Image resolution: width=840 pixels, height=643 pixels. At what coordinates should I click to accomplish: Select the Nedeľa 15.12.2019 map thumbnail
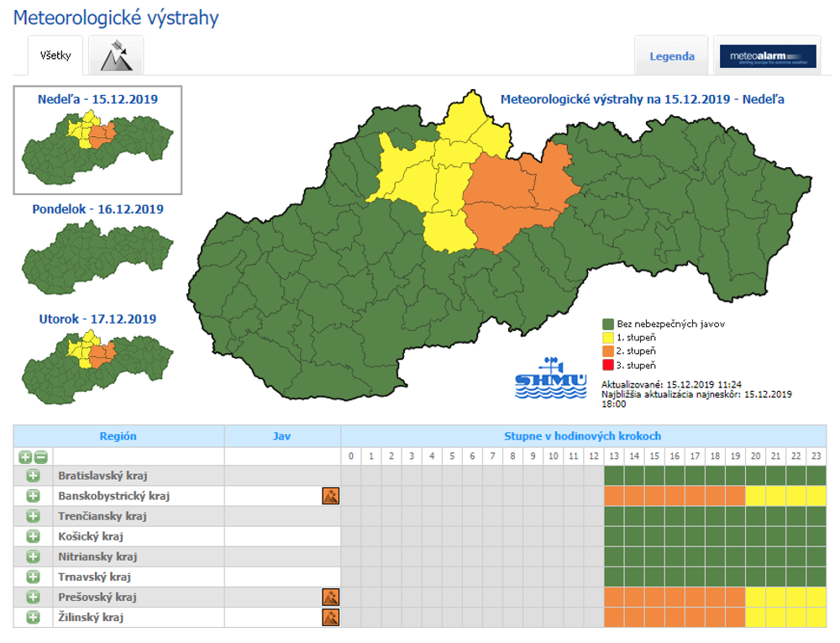pyautogui.click(x=97, y=139)
